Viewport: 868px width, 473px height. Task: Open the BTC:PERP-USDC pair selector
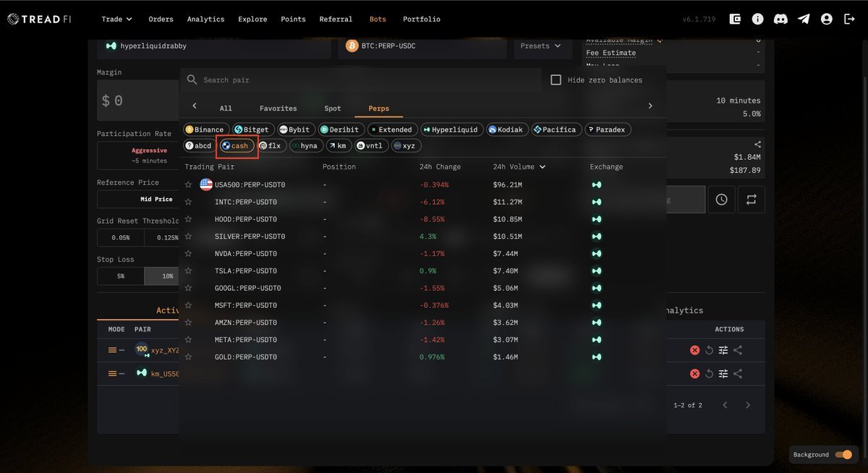point(422,46)
